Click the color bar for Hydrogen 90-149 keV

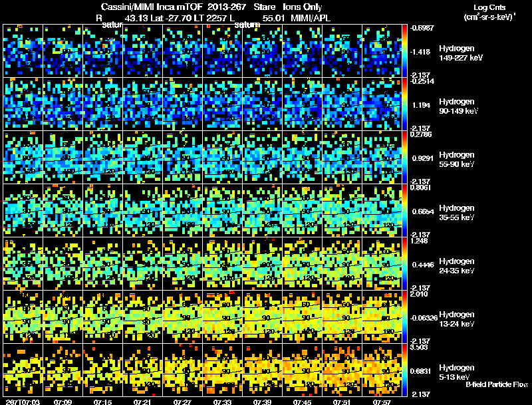point(404,104)
